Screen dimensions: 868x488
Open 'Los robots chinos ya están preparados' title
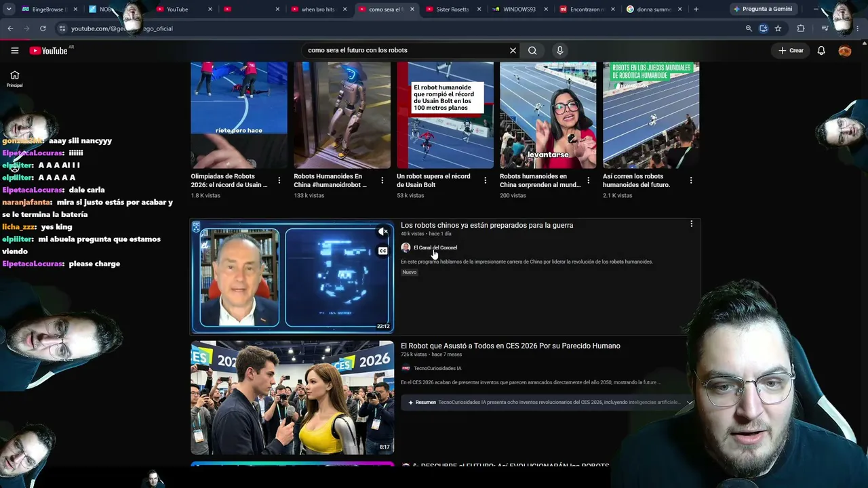tap(487, 225)
